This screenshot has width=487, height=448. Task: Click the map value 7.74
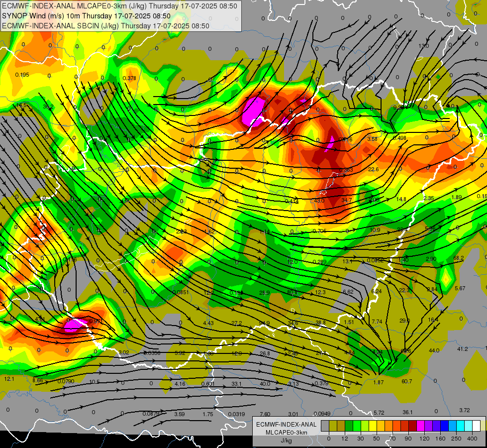(x=377, y=322)
